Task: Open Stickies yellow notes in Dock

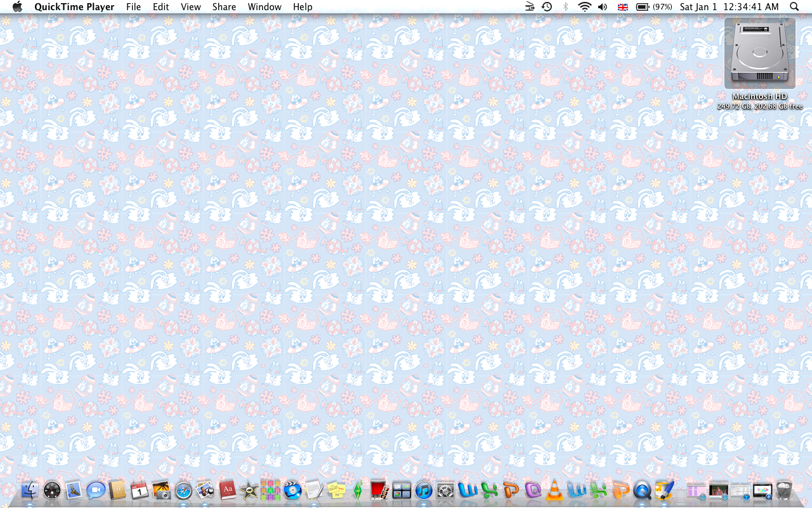Action: (336, 490)
